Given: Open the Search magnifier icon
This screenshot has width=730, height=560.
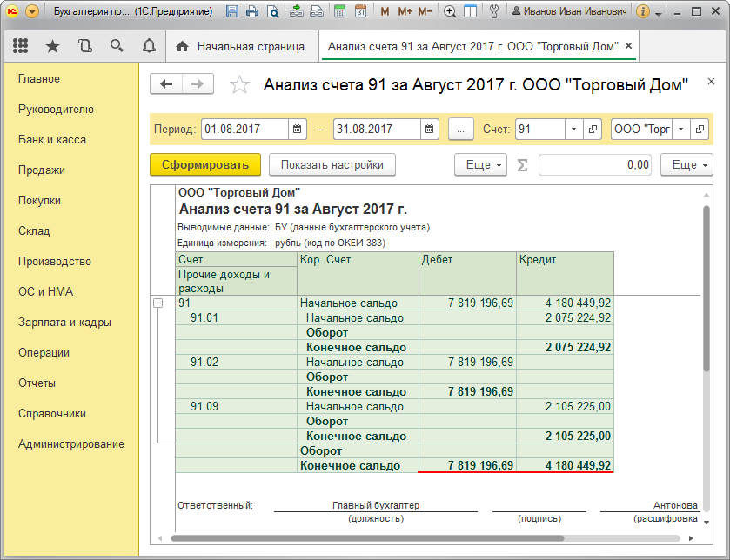Looking at the screenshot, I should coord(117,45).
